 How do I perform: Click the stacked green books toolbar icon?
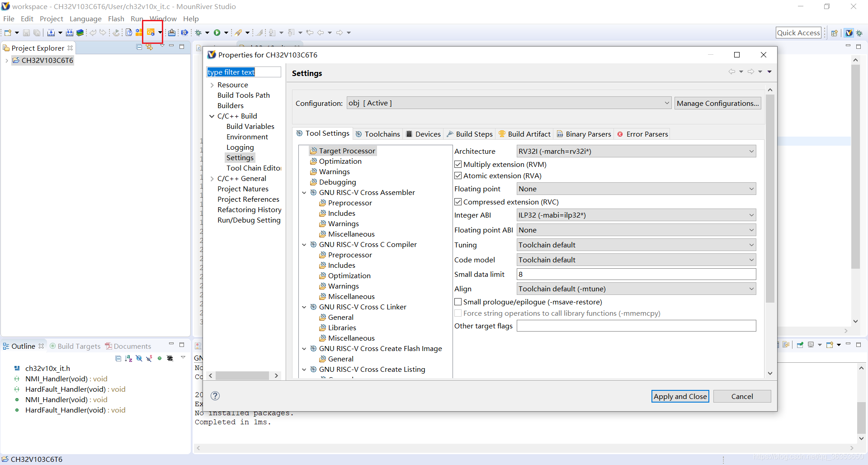[80, 33]
